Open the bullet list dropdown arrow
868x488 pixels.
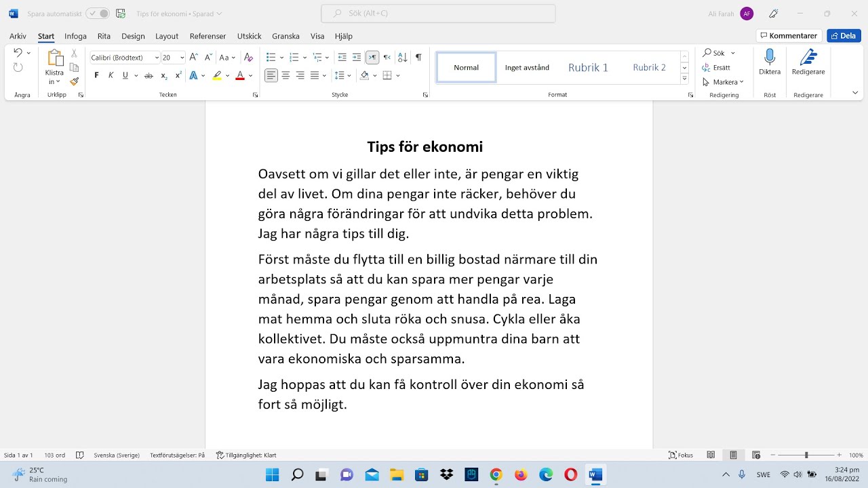(282, 58)
